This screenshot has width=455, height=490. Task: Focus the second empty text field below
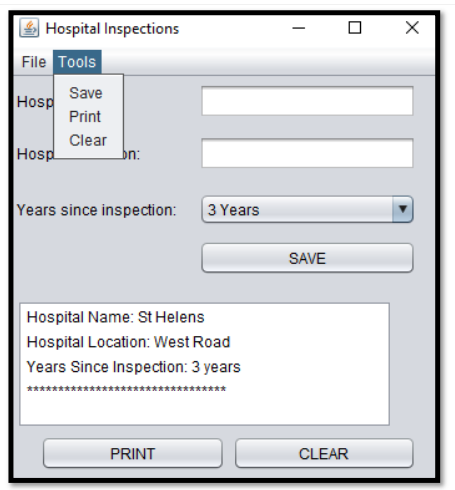307,153
